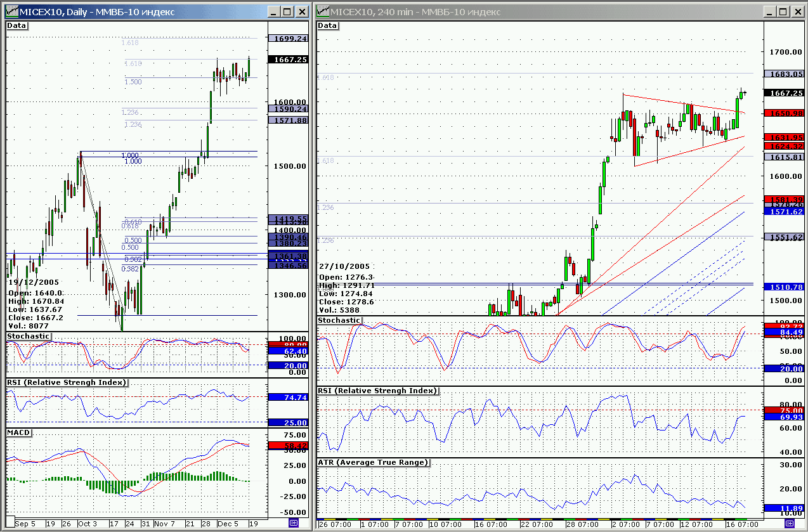Click the 25.00 RSI level label
The image size is (808, 532).
(289, 423)
